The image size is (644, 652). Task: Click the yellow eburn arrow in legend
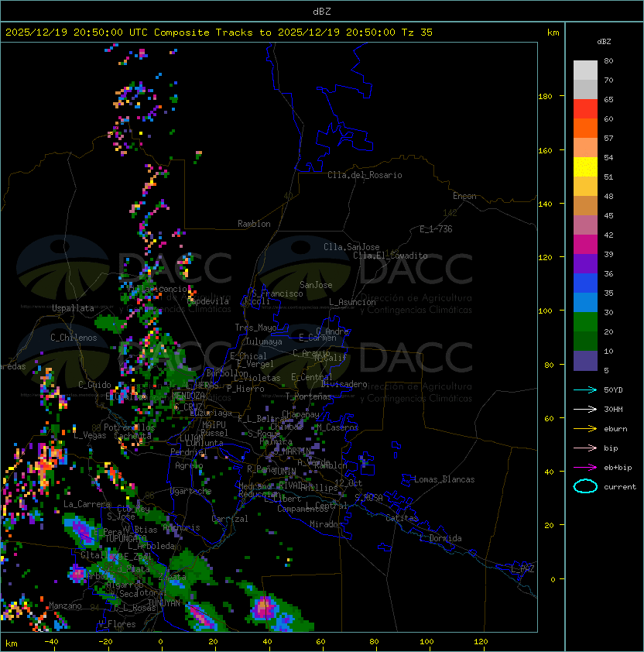(585, 429)
